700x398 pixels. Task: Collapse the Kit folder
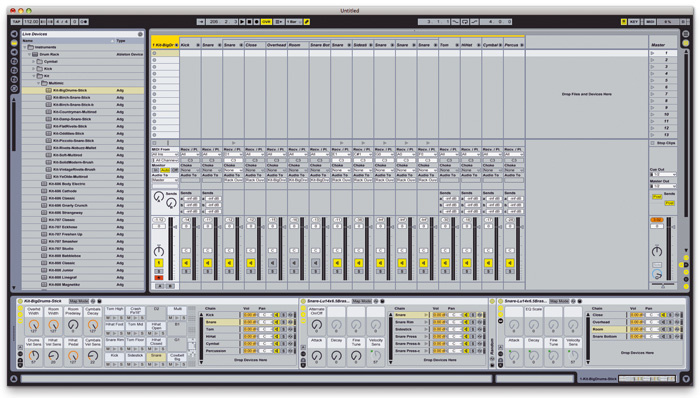pyautogui.click(x=34, y=76)
